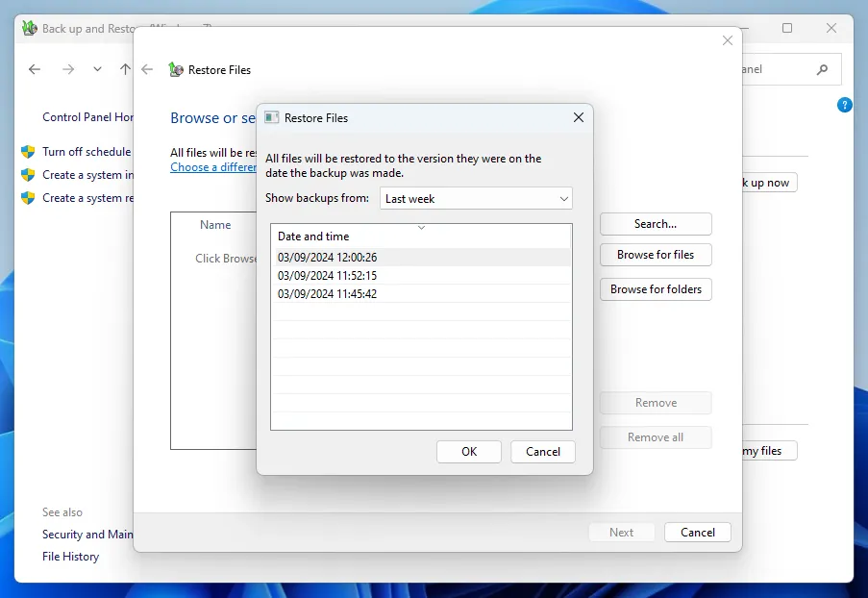868x598 pixels.
Task: Select backup from 03/09/2024 12:00:26
Action: pos(327,258)
